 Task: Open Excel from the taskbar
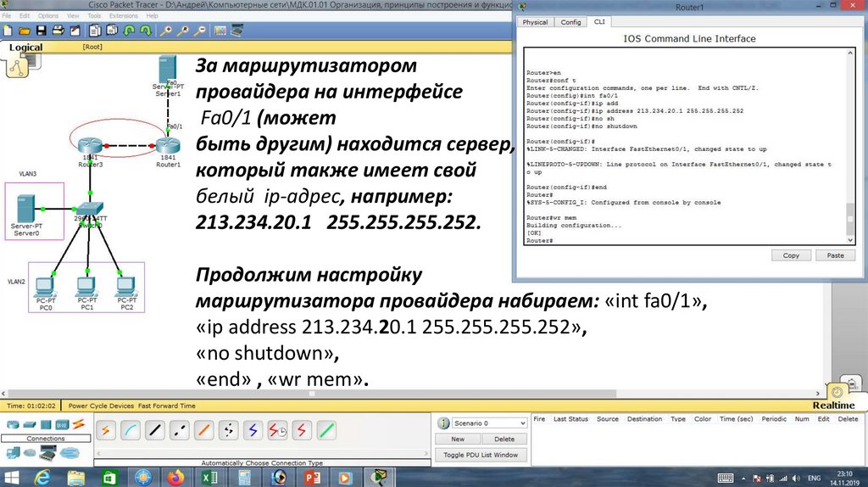tap(210, 477)
